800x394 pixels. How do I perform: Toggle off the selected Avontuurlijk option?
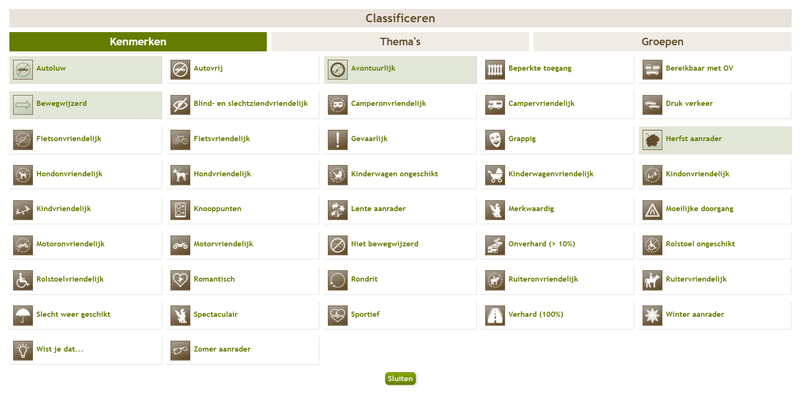pos(401,69)
